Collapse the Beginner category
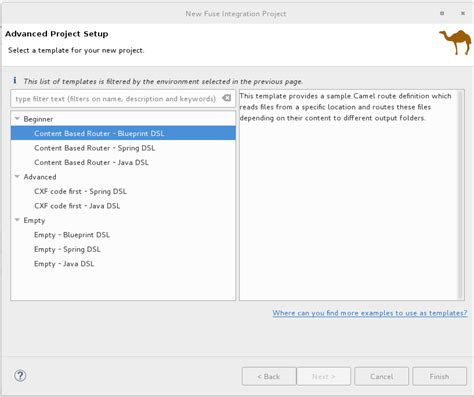The image size is (474, 397). [x=17, y=119]
